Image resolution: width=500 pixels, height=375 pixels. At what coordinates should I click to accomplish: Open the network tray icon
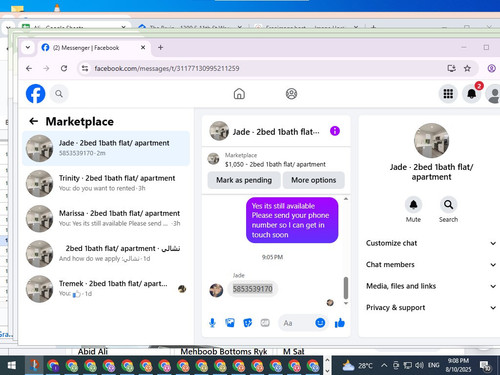tap(407, 366)
